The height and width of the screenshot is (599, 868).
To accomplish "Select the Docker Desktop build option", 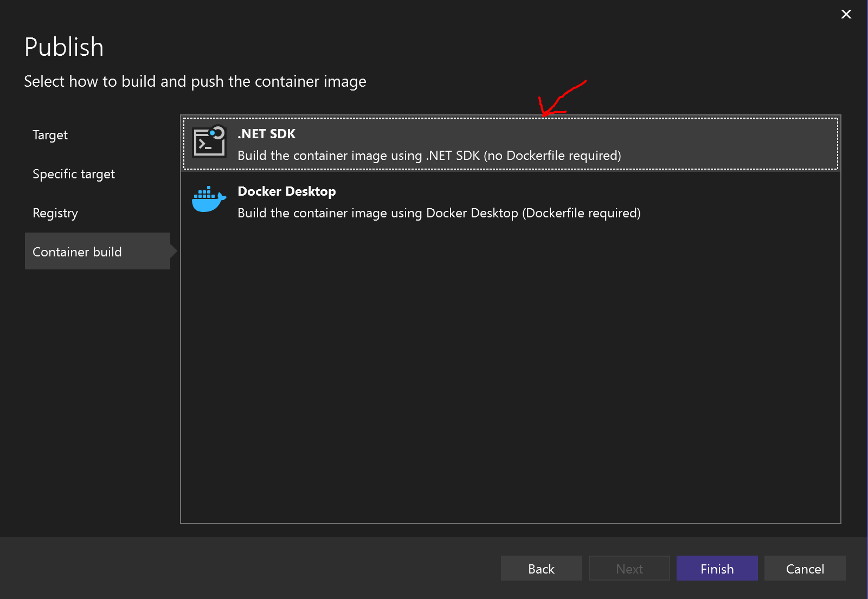I will pyautogui.click(x=510, y=201).
